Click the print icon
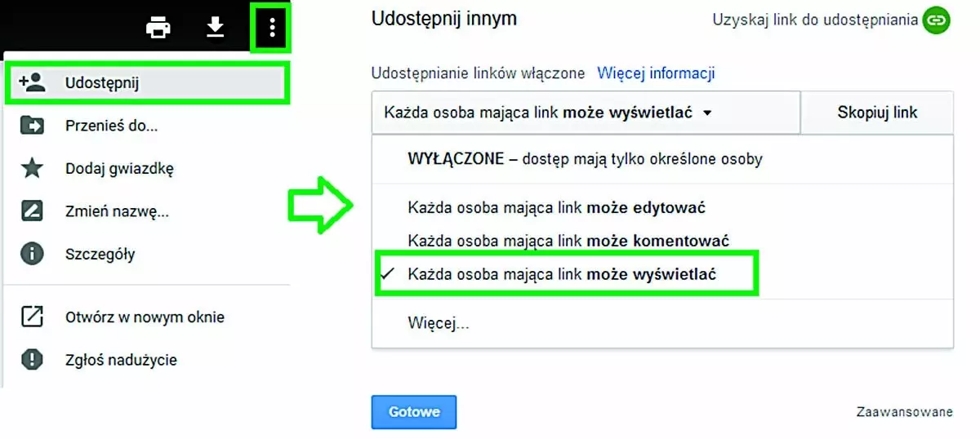The width and height of the screenshot is (980, 439). coord(158,28)
